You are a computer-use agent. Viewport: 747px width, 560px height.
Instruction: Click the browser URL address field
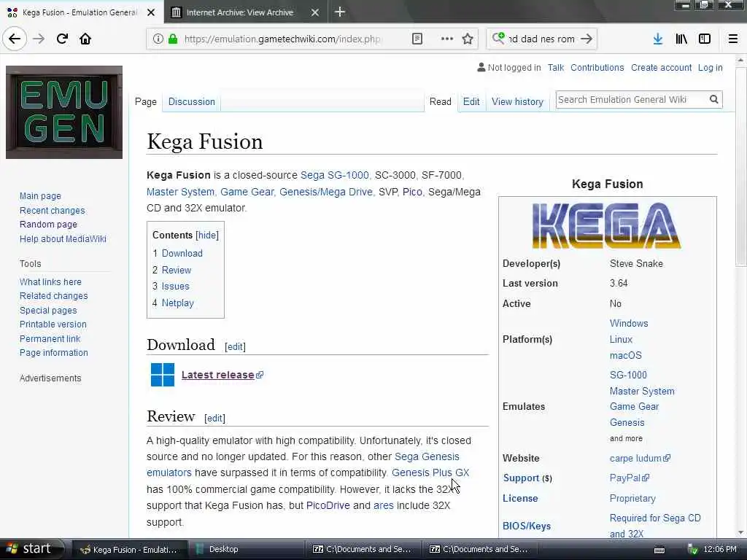[x=282, y=39]
